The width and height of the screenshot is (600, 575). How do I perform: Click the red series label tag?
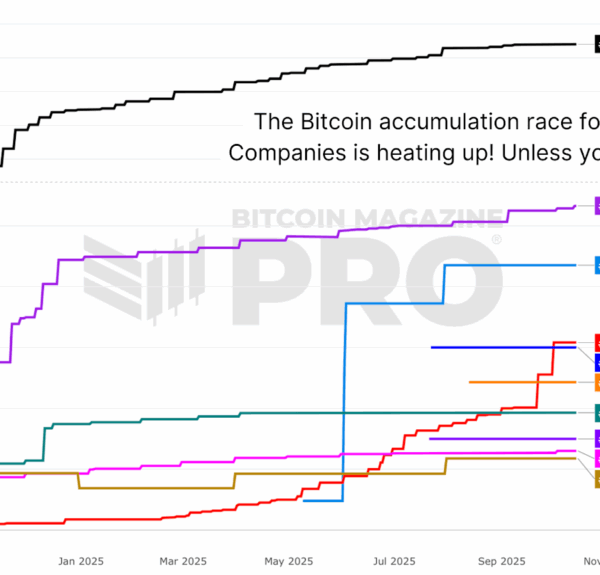point(596,342)
